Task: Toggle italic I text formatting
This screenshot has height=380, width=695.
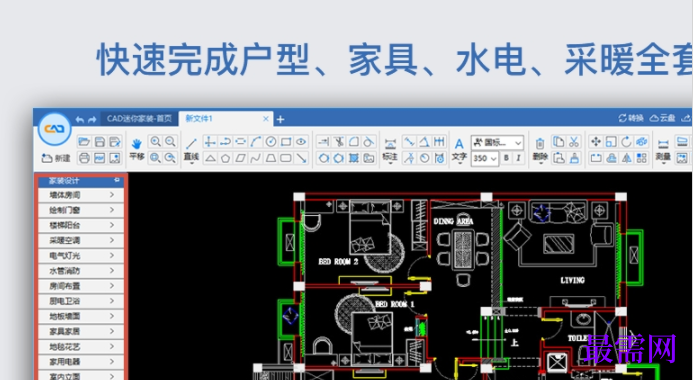Action: tap(518, 158)
